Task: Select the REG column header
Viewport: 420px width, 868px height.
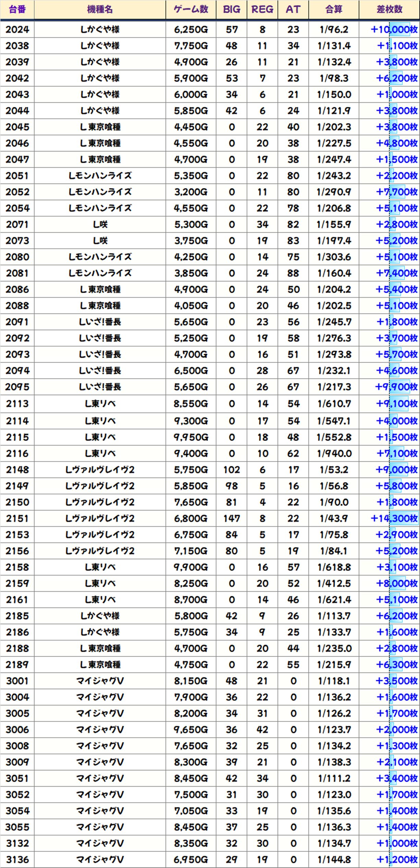Action: [262, 10]
